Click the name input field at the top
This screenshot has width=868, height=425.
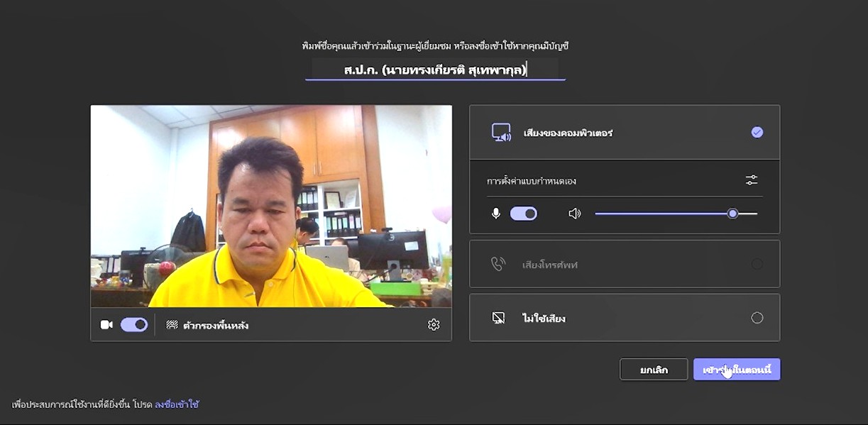tap(435, 70)
